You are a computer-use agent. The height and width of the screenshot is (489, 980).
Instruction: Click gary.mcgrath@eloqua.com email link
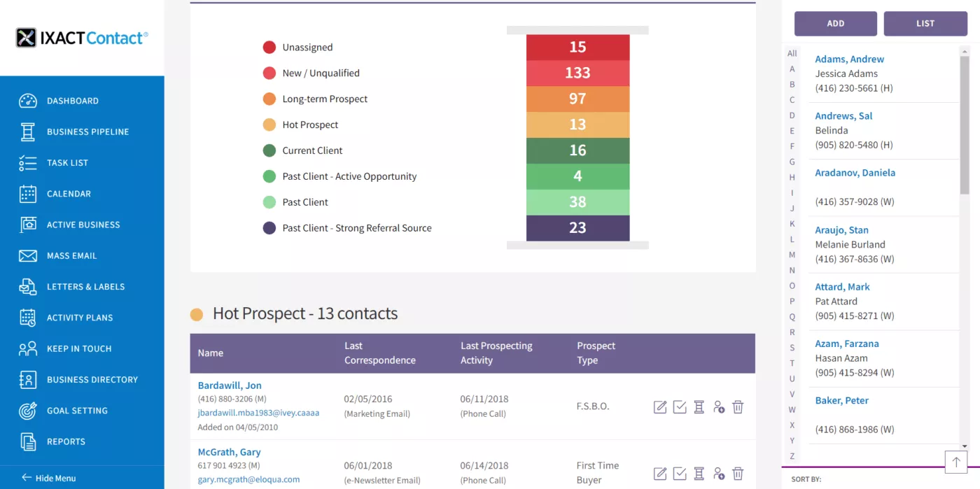[x=248, y=480]
